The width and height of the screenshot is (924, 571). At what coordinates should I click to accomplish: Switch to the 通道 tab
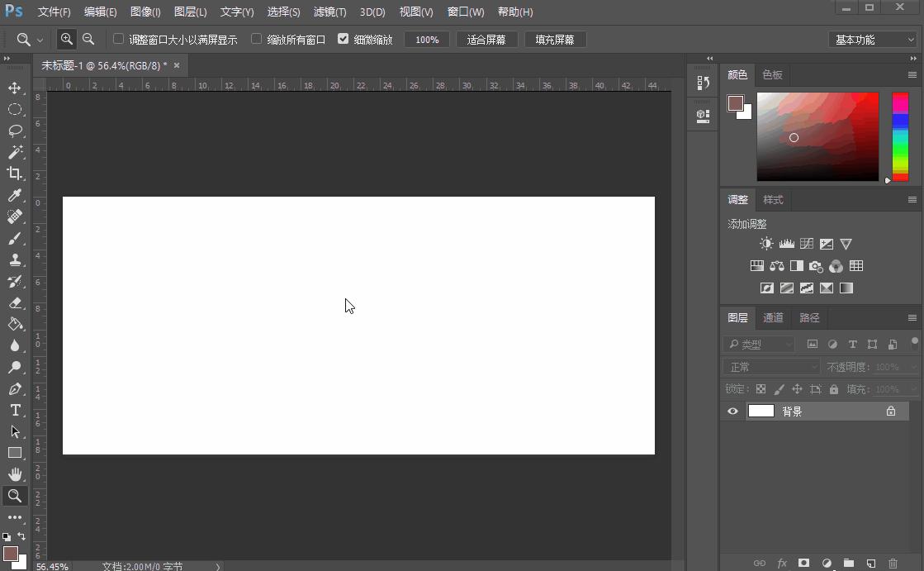773,318
